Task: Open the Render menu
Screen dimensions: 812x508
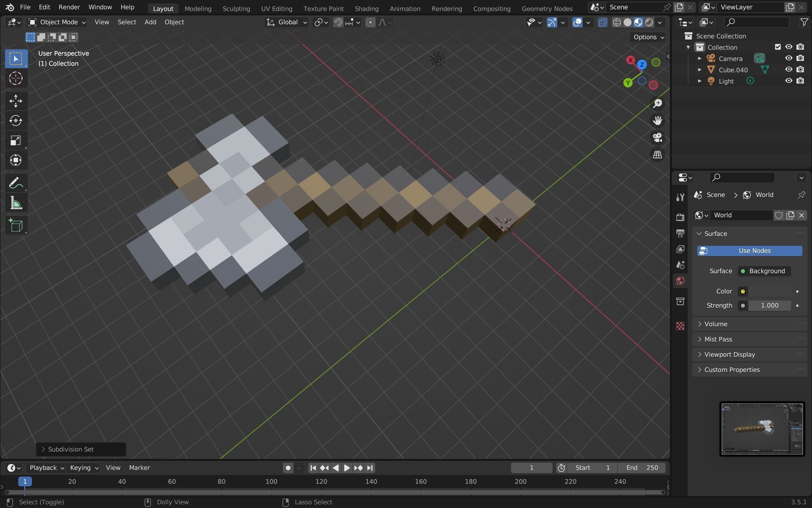Action: coord(69,7)
